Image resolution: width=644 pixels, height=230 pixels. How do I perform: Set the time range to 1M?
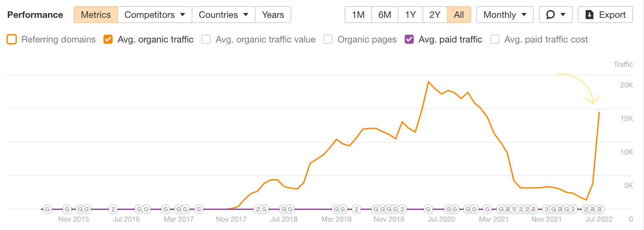pyautogui.click(x=358, y=15)
